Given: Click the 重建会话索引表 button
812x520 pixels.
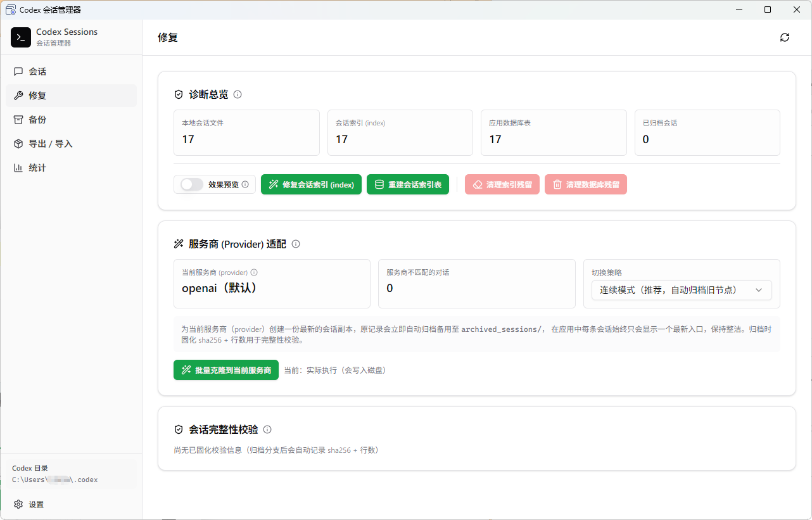Looking at the screenshot, I should tap(408, 184).
